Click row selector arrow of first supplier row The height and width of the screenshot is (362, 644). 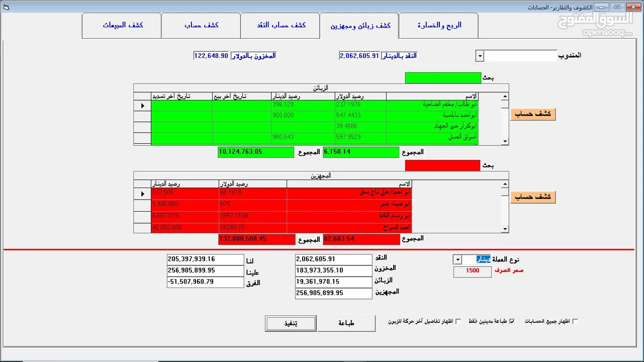click(142, 194)
